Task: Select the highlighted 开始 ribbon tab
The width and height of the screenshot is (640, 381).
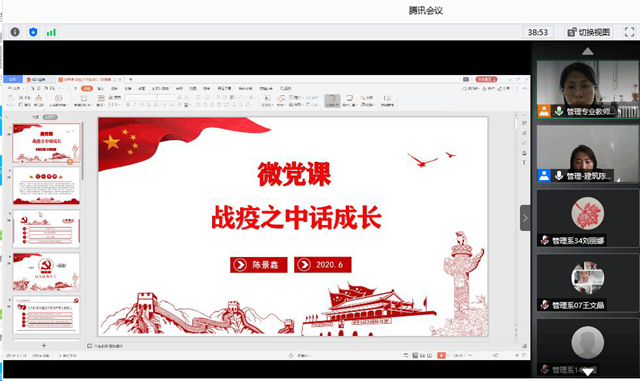Action: point(87,88)
